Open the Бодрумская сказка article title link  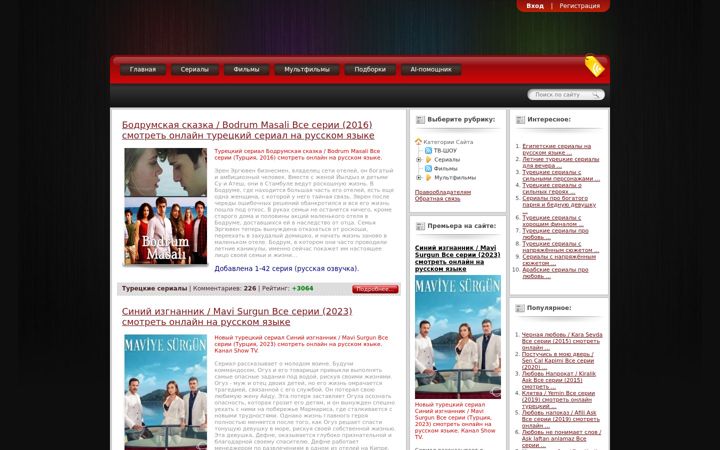pos(248,130)
